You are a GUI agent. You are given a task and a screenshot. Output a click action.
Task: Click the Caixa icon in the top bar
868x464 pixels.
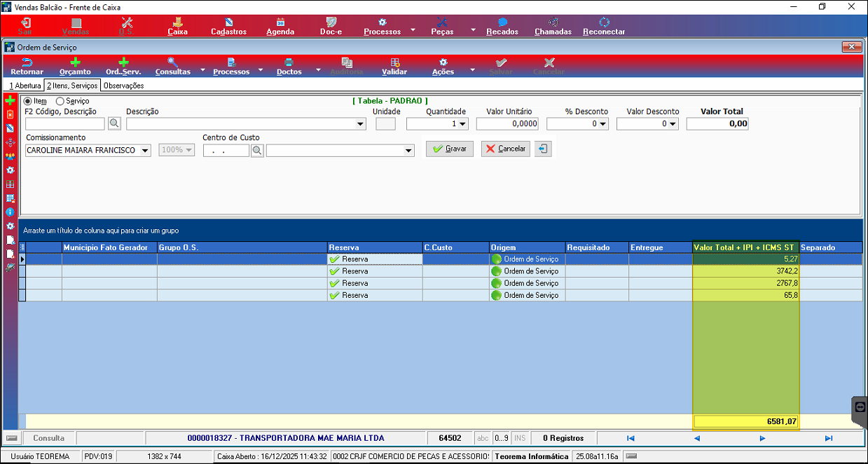(177, 22)
